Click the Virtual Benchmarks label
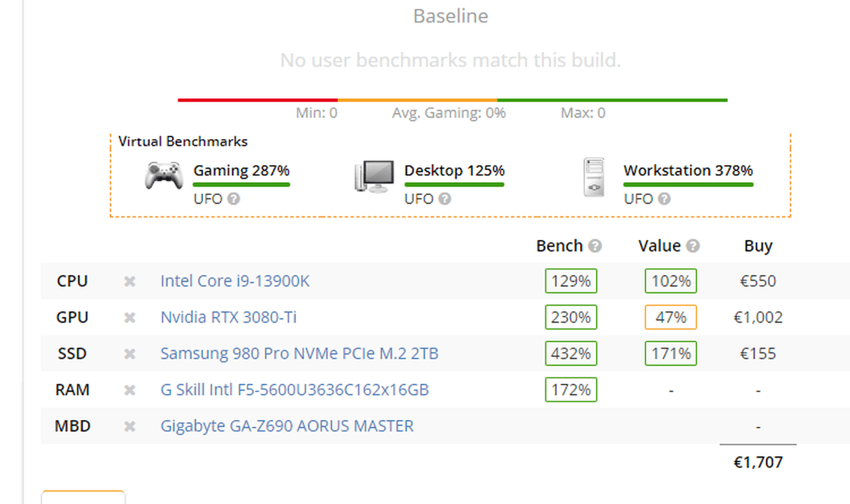Screen dimensions: 850x504 coord(183,142)
